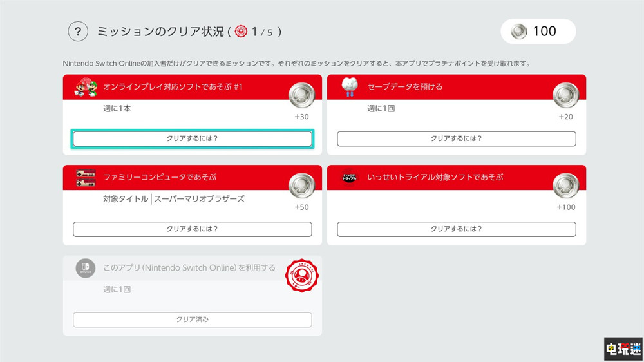Open the platinum points balance showing 100

pos(538,31)
